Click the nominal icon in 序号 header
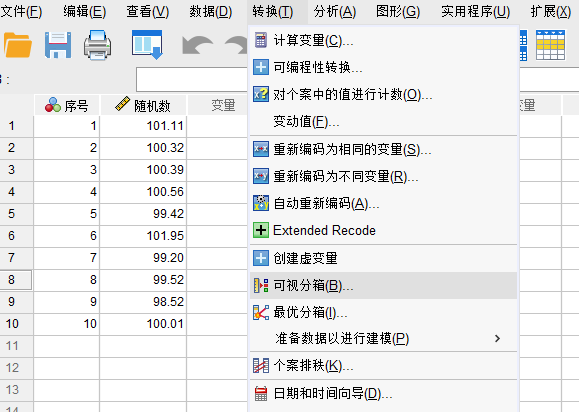 (x=53, y=105)
